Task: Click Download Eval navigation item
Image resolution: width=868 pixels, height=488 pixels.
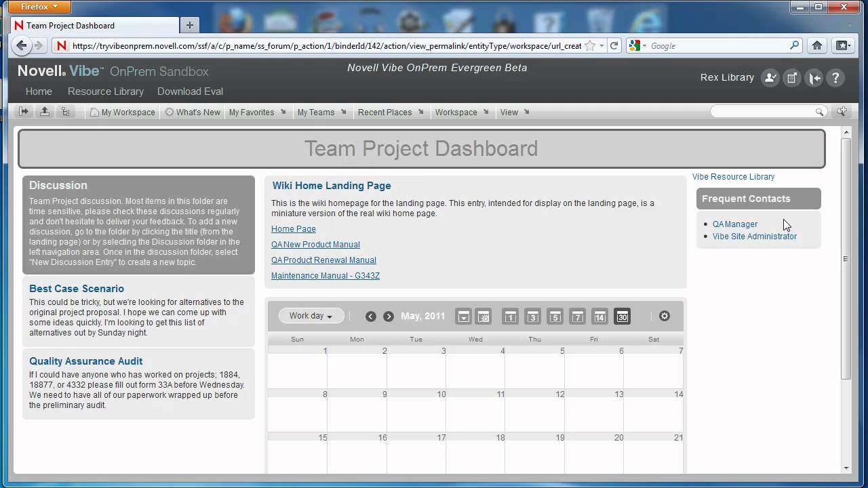Action: pyautogui.click(x=190, y=91)
